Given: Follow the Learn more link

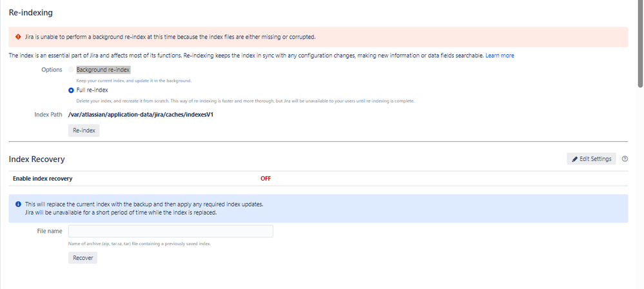Looking at the screenshot, I should coord(500,55).
